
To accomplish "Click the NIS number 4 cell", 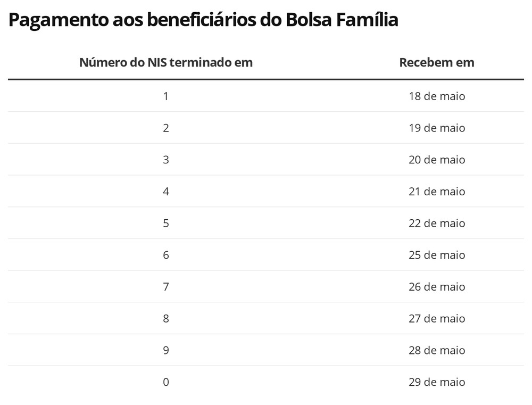I will click(x=166, y=192).
